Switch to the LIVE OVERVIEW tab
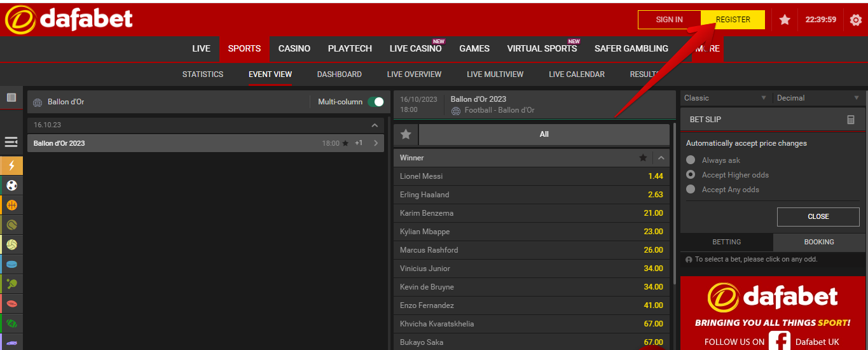 (x=414, y=74)
